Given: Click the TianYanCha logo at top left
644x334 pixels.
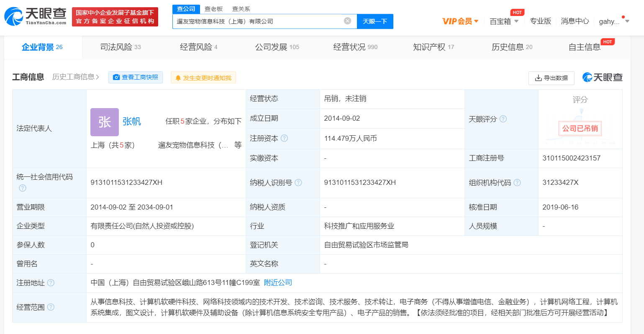Looking at the screenshot, I should tap(36, 16).
